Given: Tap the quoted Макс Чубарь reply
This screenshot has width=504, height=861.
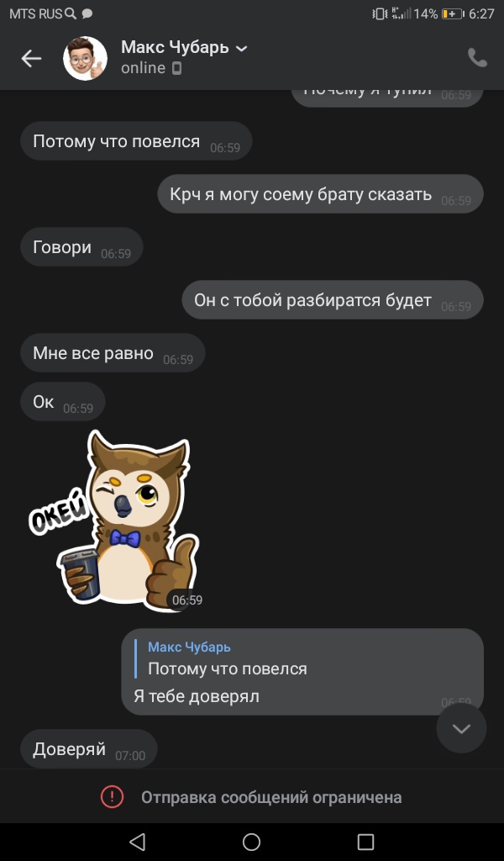Looking at the screenshot, I should tap(228, 658).
